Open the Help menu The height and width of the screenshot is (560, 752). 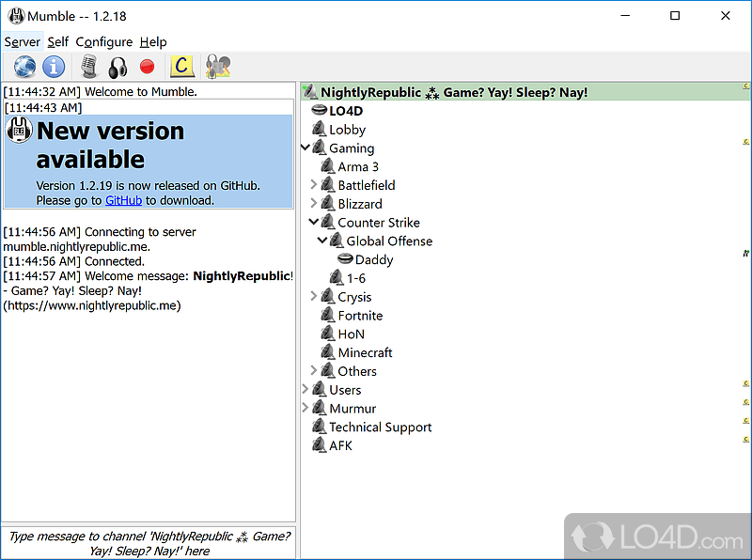(x=153, y=42)
